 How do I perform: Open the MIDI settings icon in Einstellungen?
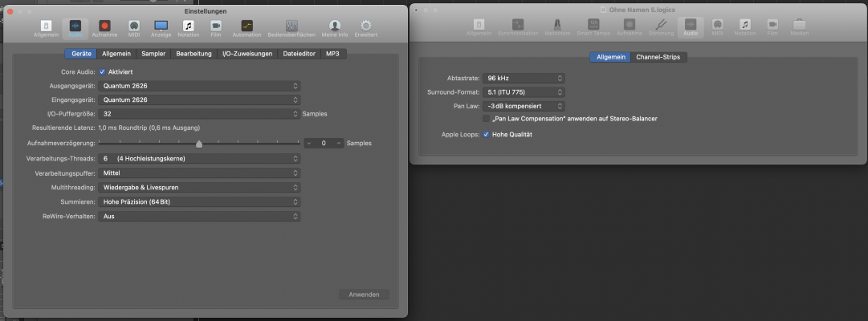pos(133,28)
